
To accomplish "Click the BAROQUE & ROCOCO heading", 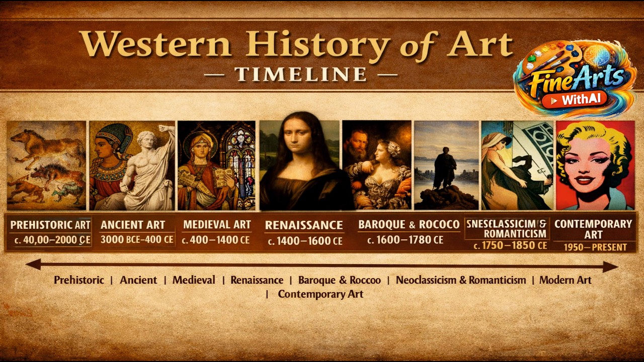I will point(409,225).
